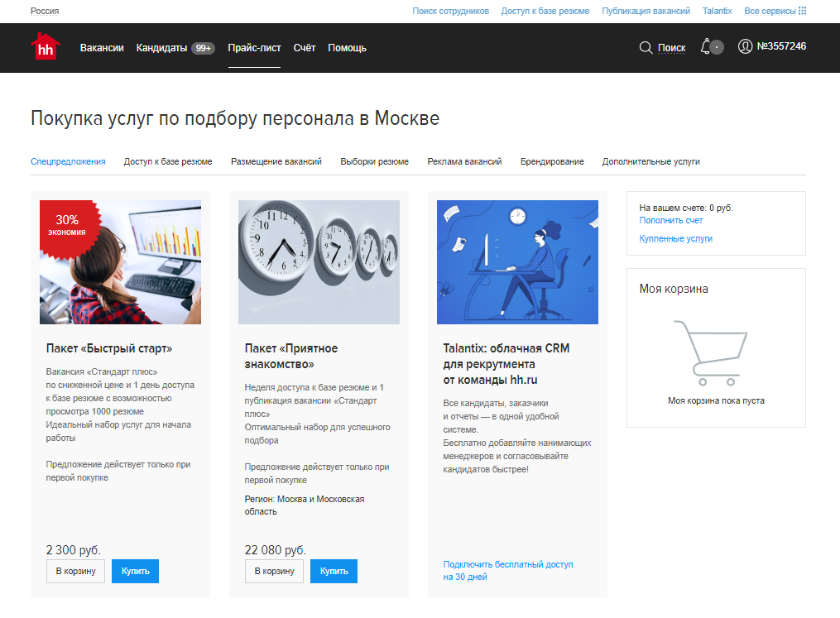Viewport: 840px width, 618px height.
Task: Click the 99+ candidates badge
Action: tap(203, 48)
